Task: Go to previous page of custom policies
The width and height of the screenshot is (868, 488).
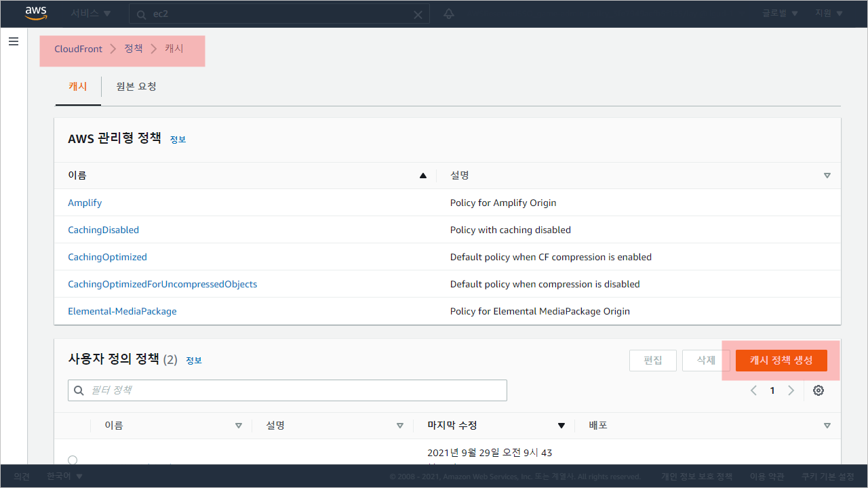Action: pos(753,390)
